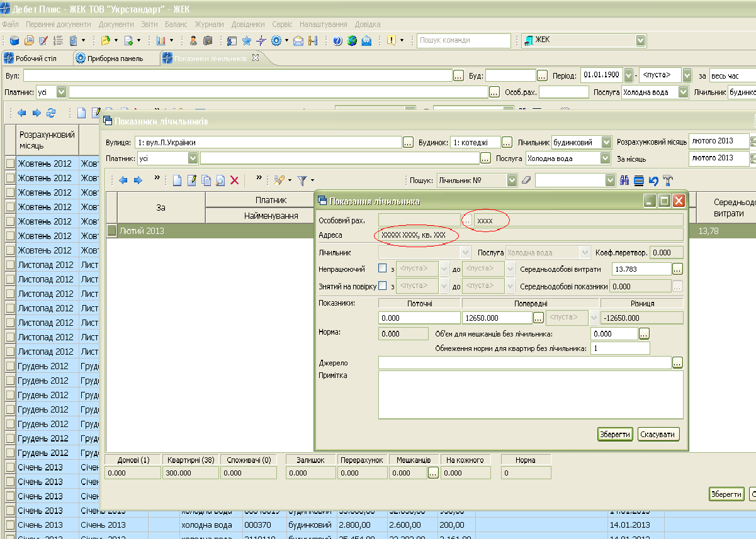
Task: Click the Примітка text area
Action: tap(531, 394)
